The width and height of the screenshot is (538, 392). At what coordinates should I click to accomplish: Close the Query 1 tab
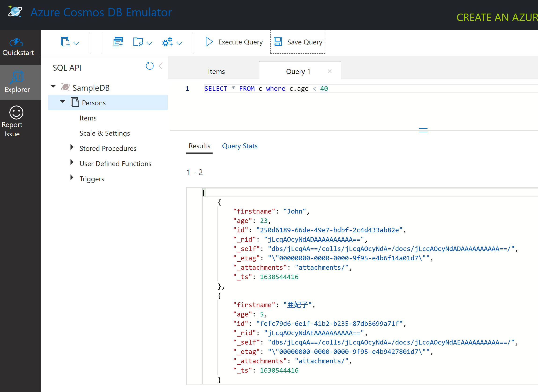(x=330, y=71)
